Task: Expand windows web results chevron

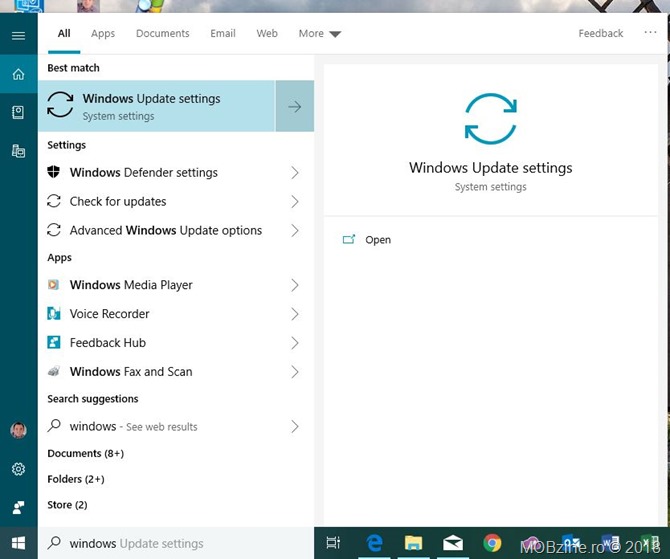Action: (295, 426)
